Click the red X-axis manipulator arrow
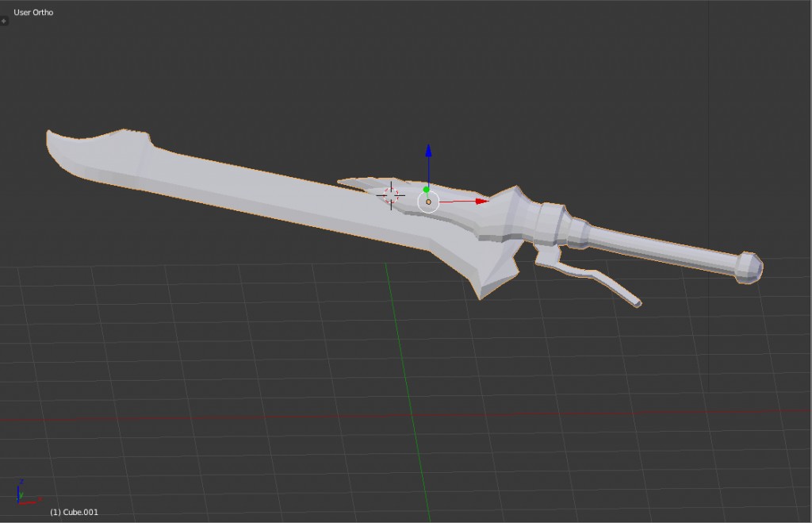Viewport: 812px width, 523px height. pyautogui.click(x=481, y=202)
